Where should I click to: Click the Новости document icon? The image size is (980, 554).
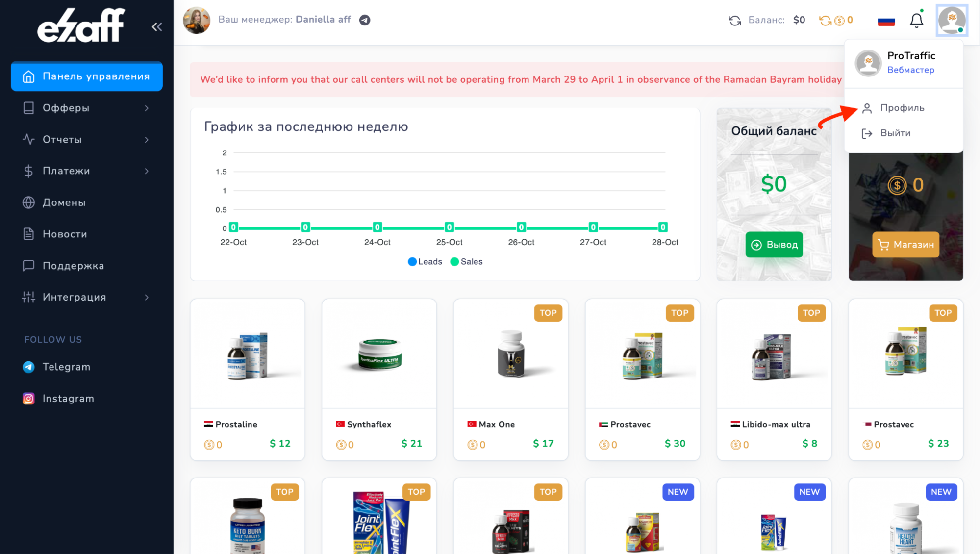(28, 234)
